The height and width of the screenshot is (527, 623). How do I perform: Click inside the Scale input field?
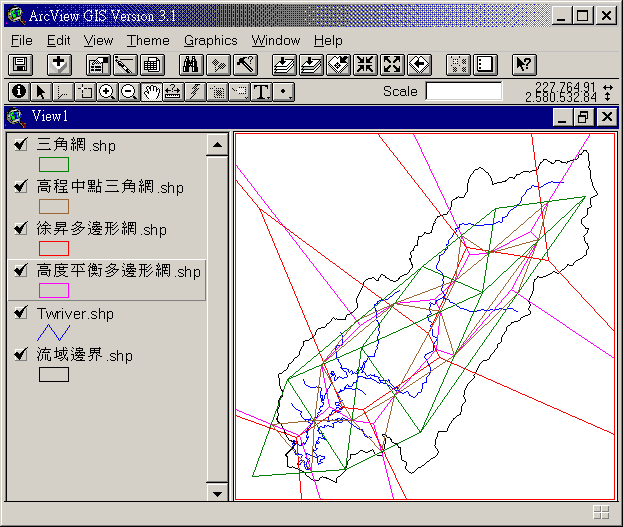click(464, 91)
